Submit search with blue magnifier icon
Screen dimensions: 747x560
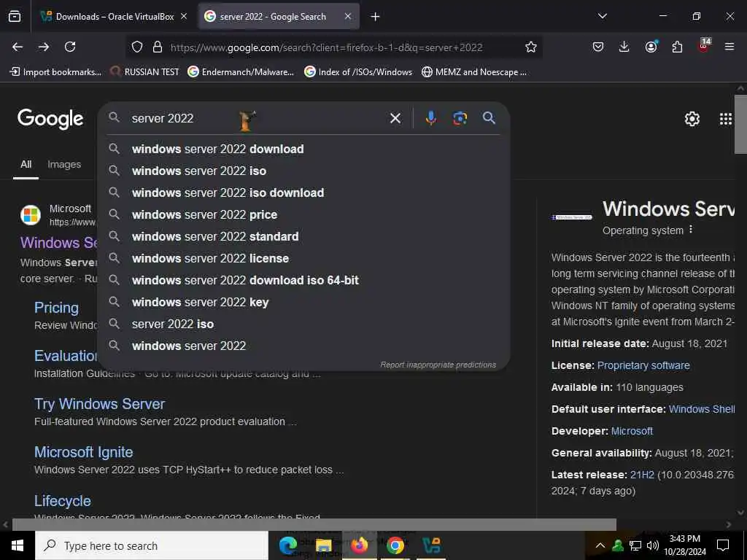click(489, 117)
